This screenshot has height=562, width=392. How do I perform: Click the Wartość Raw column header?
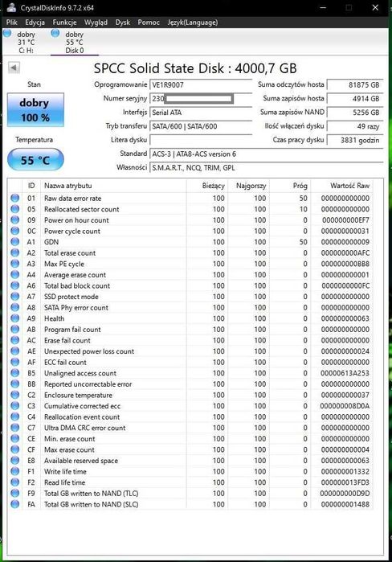342,186
